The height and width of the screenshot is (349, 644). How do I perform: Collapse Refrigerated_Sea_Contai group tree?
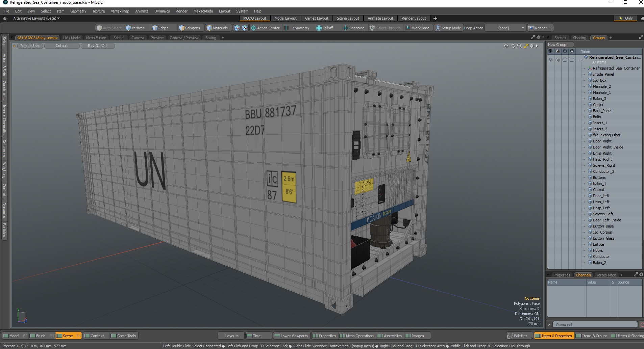click(581, 59)
